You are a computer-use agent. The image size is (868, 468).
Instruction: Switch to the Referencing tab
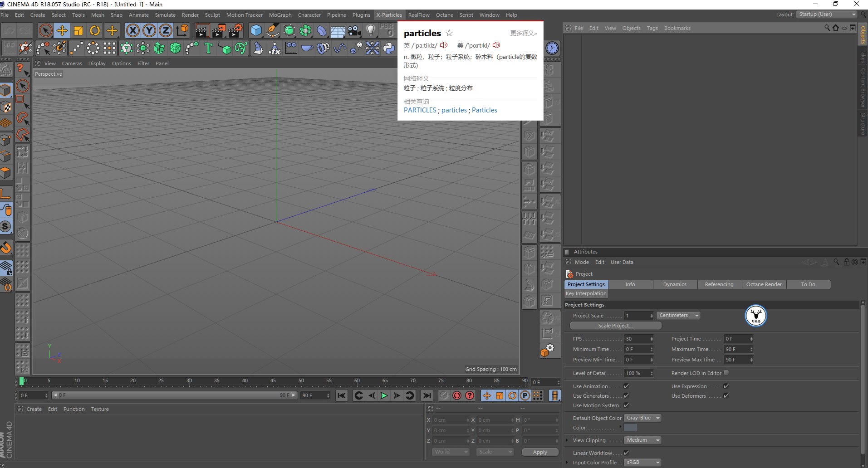pos(719,284)
